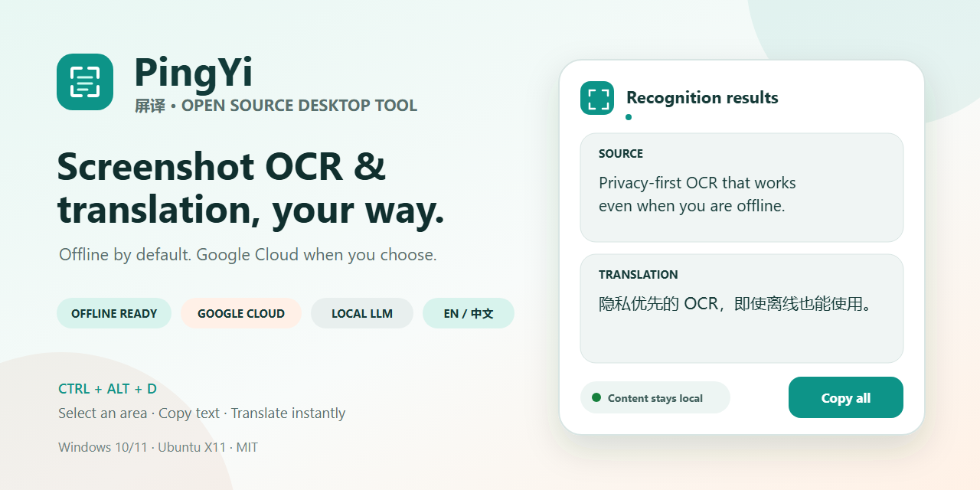Screen dimensions: 980x490
Task: Click the Chinese translation text 隐私优先的 OCR
Action: pos(737,304)
